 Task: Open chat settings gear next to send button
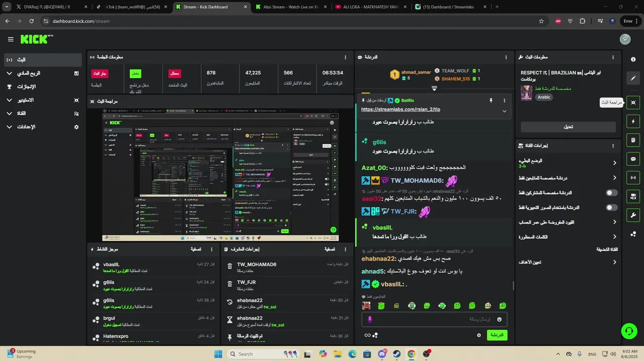point(479,335)
